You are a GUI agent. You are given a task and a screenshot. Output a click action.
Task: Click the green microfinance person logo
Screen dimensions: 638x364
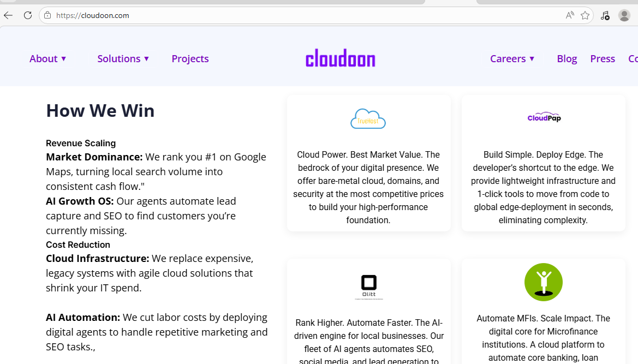coord(543,282)
